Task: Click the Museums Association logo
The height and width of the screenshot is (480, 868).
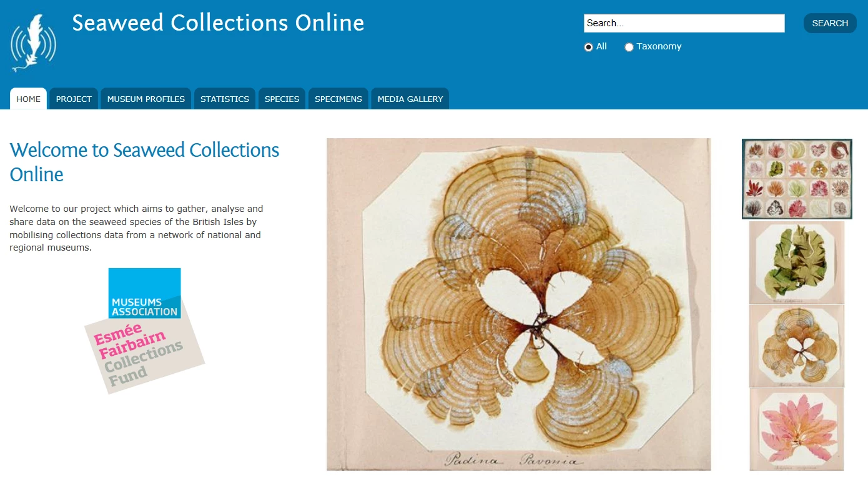Action: [144, 293]
